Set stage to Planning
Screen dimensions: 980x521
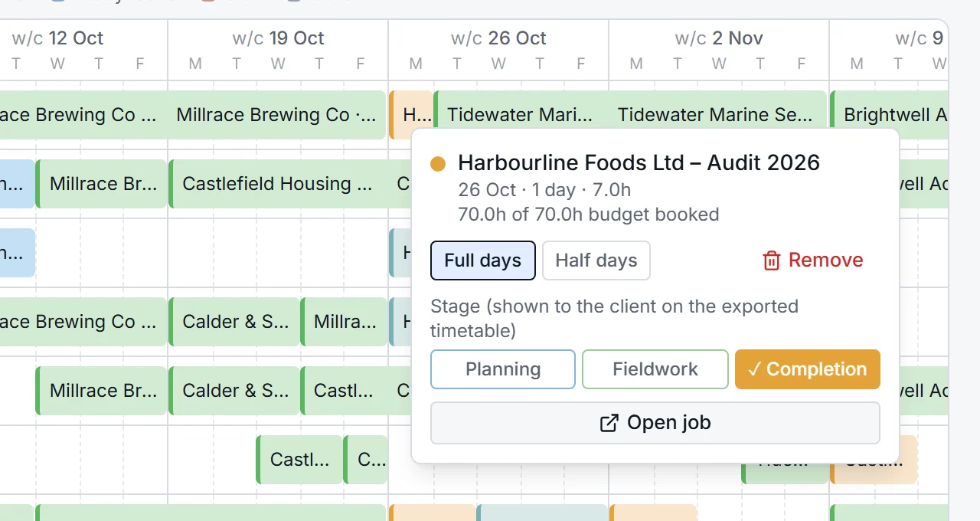tap(503, 369)
